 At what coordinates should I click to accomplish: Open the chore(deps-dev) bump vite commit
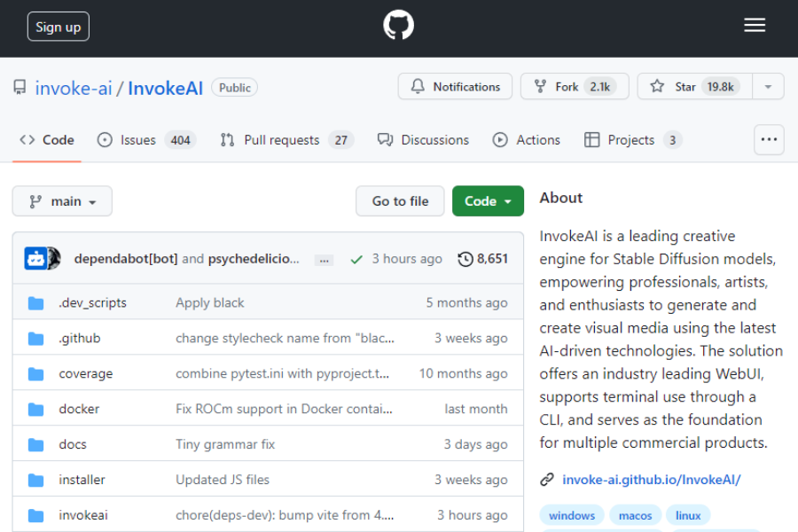coord(285,515)
